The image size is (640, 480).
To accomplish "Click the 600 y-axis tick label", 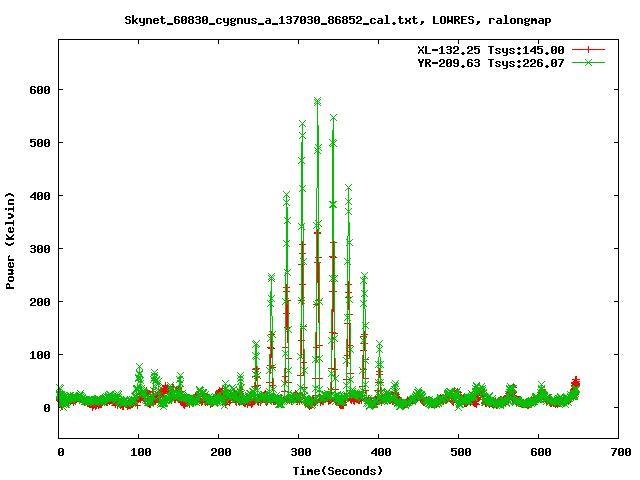I will (x=40, y=90).
